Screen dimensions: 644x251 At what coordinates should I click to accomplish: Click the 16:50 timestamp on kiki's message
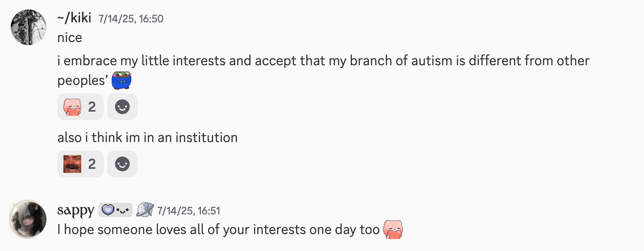click(x=131, y=19)
